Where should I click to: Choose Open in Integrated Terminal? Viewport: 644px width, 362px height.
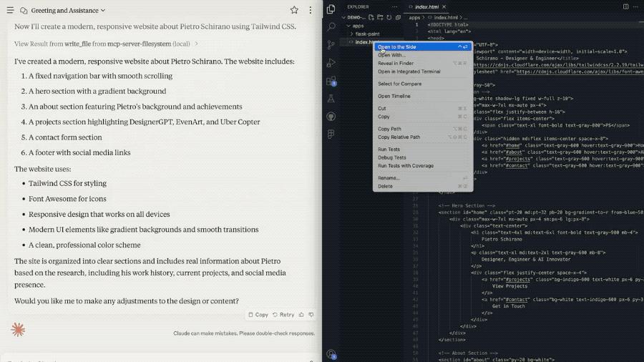423,72
